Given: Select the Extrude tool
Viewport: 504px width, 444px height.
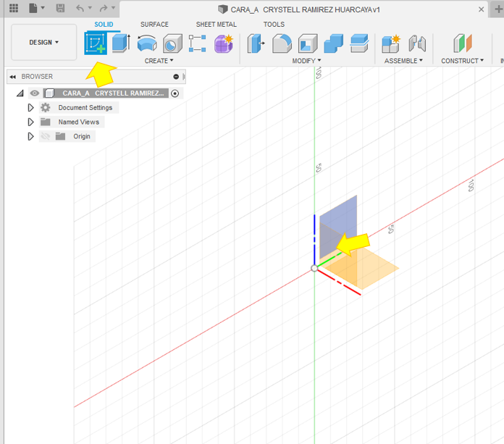Looking at the screenshot, I should point(121,43).
